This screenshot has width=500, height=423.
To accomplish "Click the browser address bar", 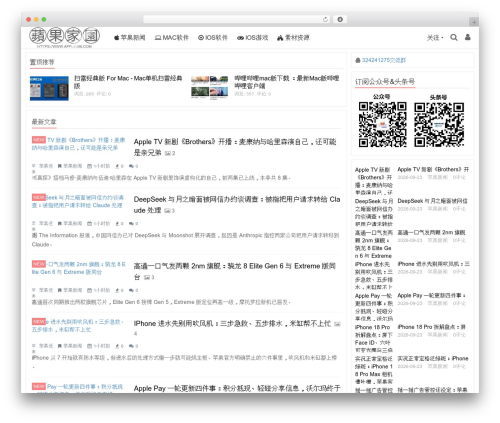I will click(236, 19).
